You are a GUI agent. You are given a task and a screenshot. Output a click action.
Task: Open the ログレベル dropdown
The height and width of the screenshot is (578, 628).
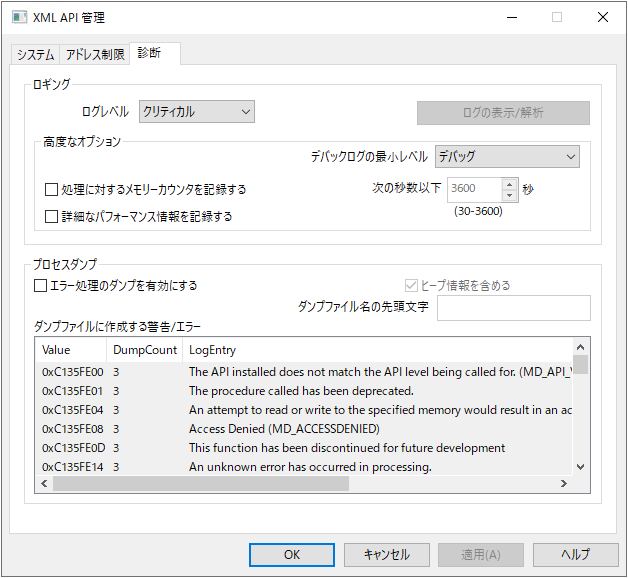197,112
